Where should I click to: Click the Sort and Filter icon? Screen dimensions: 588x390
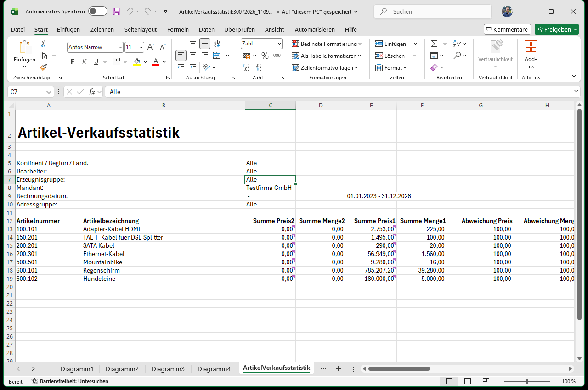[457, 44]
